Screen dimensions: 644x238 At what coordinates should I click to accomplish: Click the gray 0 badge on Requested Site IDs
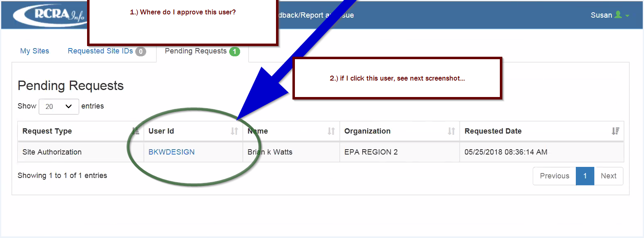[x=140, y=51]
